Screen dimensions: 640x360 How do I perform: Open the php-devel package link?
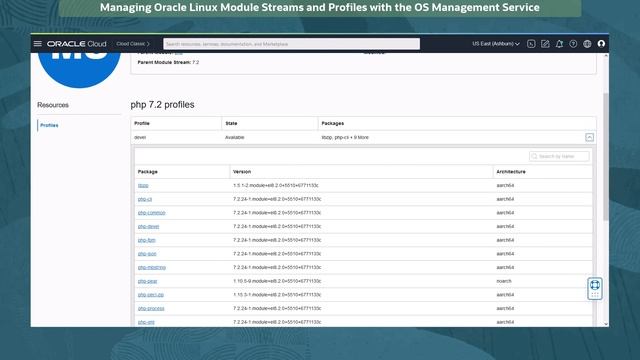(x=149, y=227)
